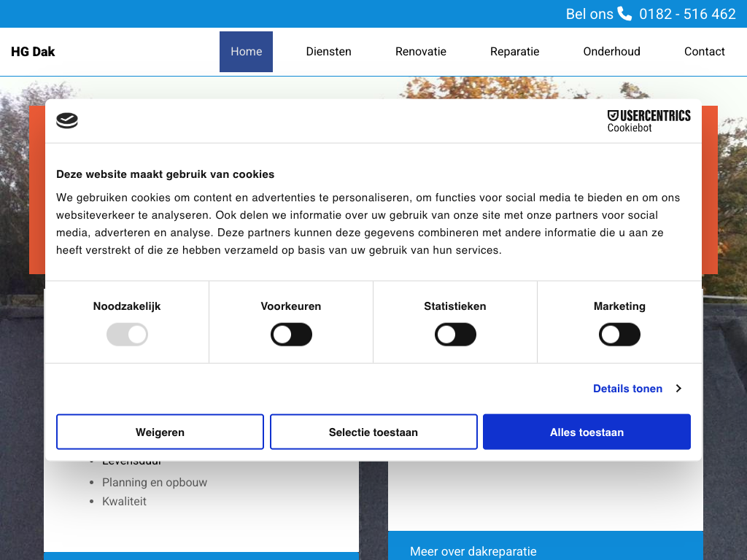The image size is (747, 560).
Task: Turn on the Marketing cookies toggle
Action: 619,335
